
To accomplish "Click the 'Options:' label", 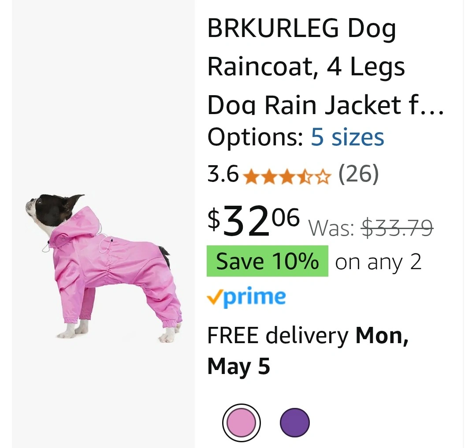I will [x=255, y=137].
